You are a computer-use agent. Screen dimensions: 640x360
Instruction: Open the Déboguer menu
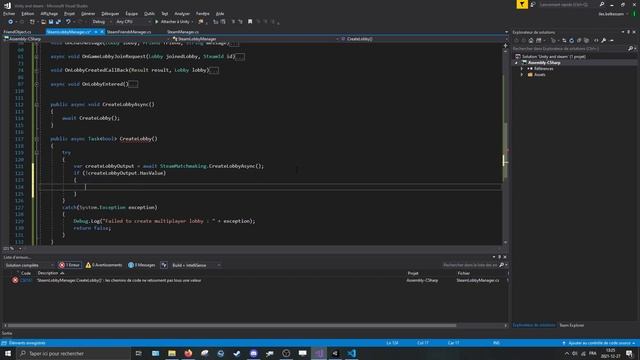click(x=110, y=13)
